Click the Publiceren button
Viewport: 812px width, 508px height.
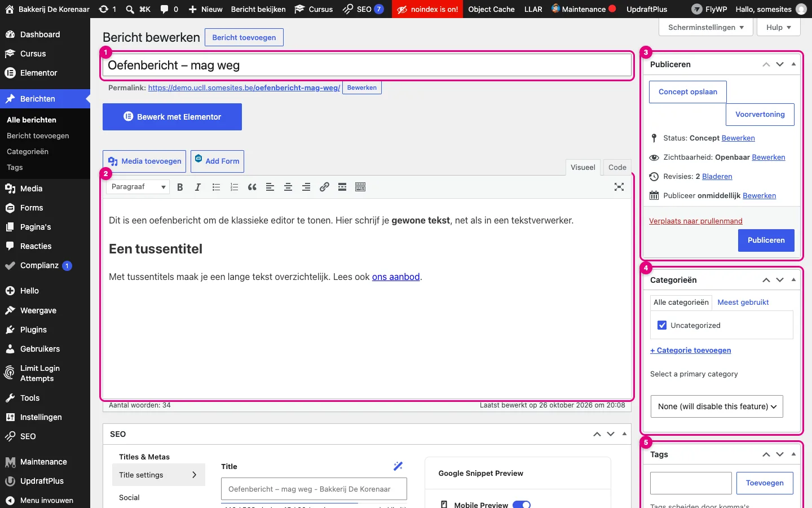[766, 240]
